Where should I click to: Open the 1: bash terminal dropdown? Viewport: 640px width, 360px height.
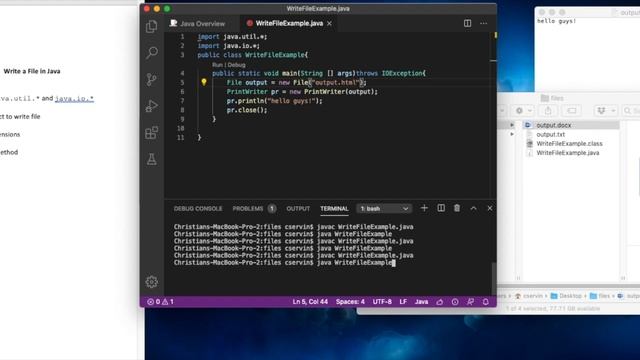pos(384,209)
